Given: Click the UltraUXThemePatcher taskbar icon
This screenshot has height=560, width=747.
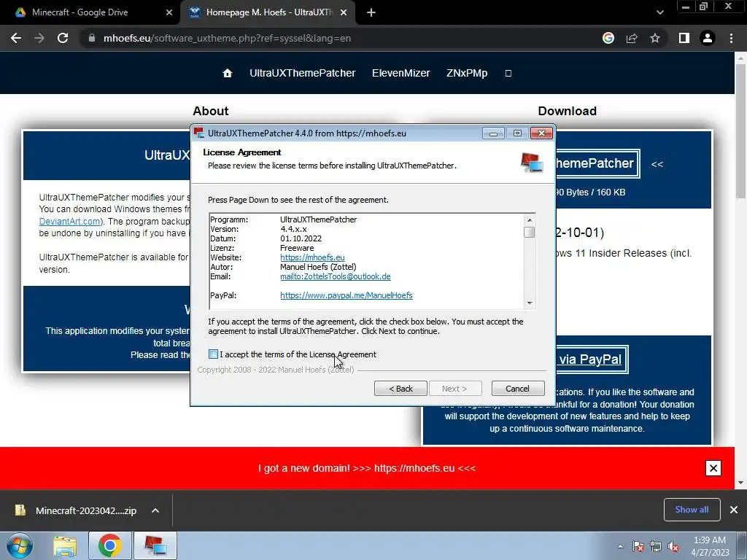Looking at the screenshot, I should pos(155,545).
